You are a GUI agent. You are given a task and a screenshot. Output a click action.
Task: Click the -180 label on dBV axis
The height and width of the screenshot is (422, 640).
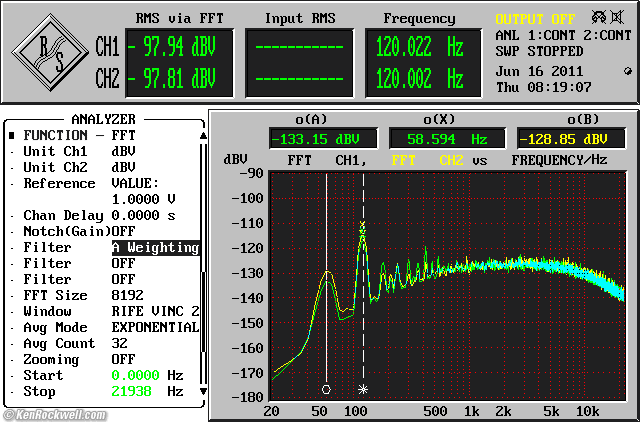[x=247, y=397]
